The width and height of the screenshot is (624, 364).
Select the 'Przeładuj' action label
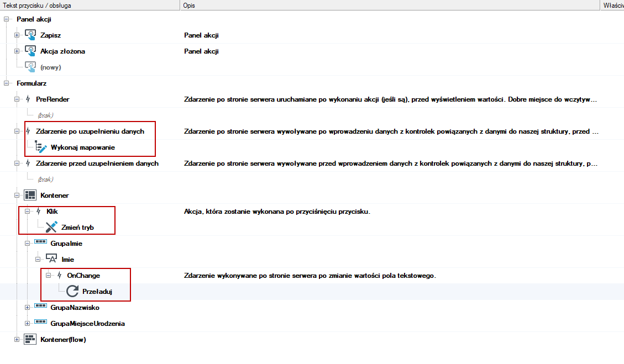pyautogui.click(x=97, y=291)
